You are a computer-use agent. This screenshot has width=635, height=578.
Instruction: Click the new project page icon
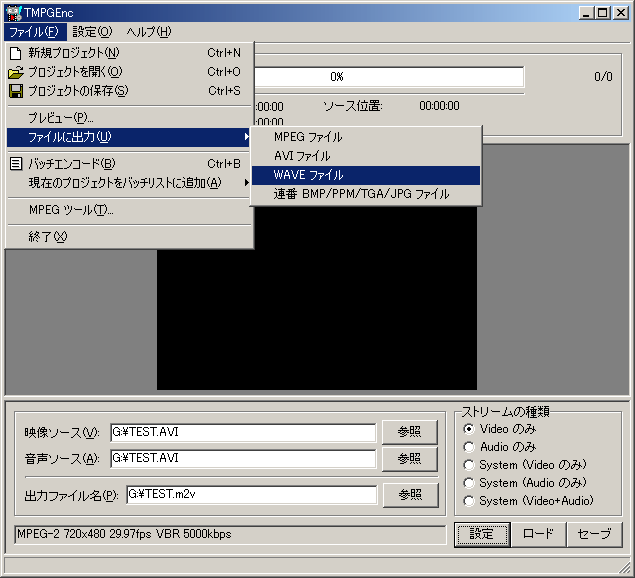(15, 53)
